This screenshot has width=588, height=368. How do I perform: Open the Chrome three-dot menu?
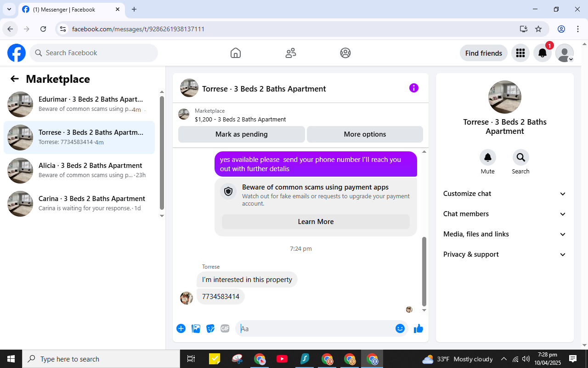[x=578, y=29]
